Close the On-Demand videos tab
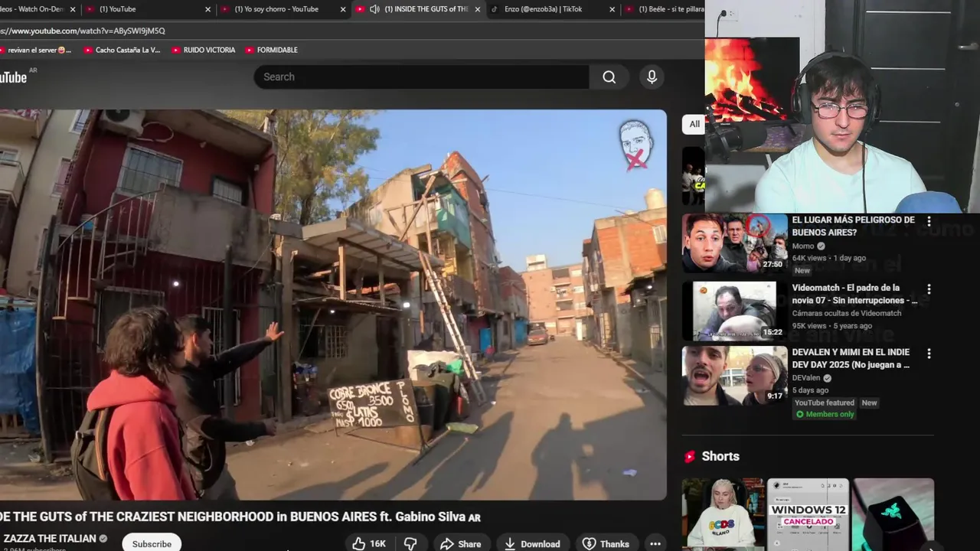The width and height of the screenshot is (980, 551). 73,9
